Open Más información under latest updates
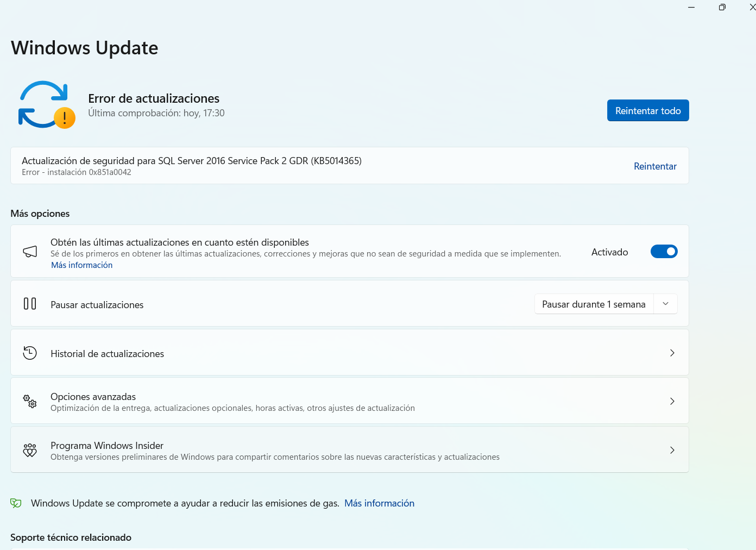756x550 pixels. pos(82,265)
